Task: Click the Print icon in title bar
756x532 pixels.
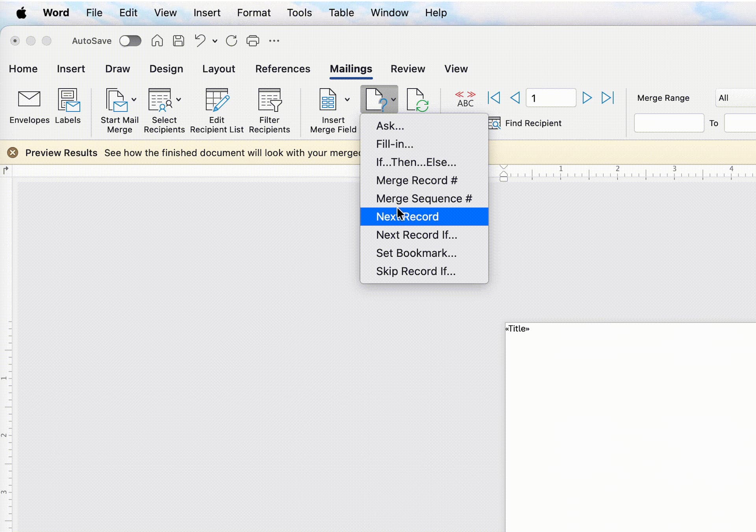Action: coord(252,41)
